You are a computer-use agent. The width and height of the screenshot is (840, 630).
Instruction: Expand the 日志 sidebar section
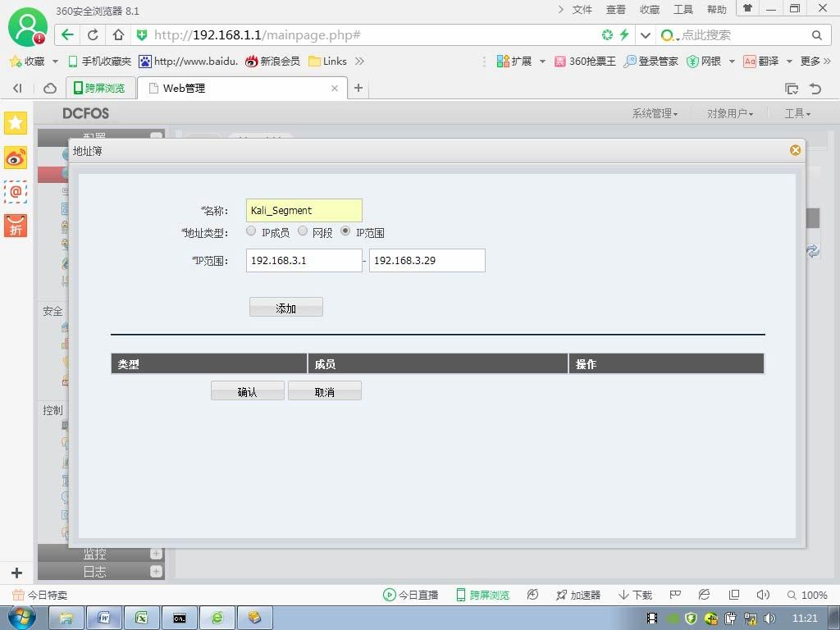click(x=156, y=572)
